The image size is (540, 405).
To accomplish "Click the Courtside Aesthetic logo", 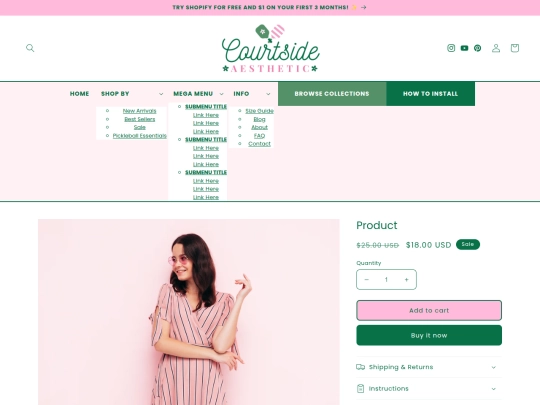I will click(271, 48).
